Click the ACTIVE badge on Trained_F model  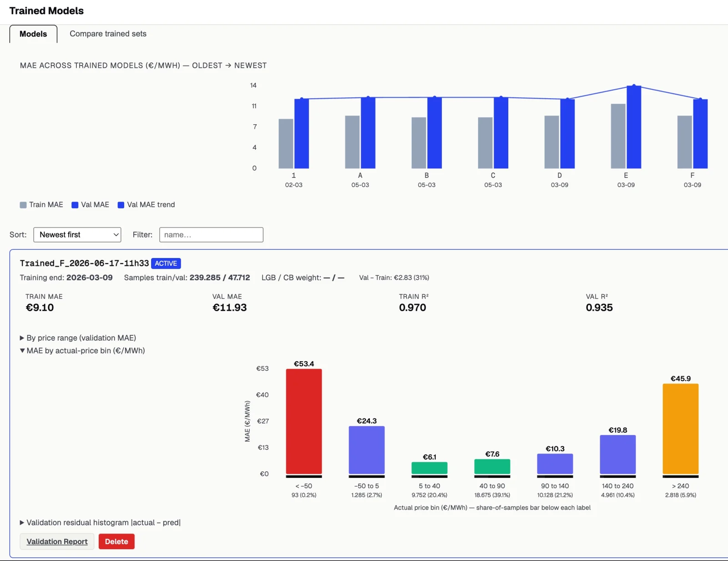[166, 263]
